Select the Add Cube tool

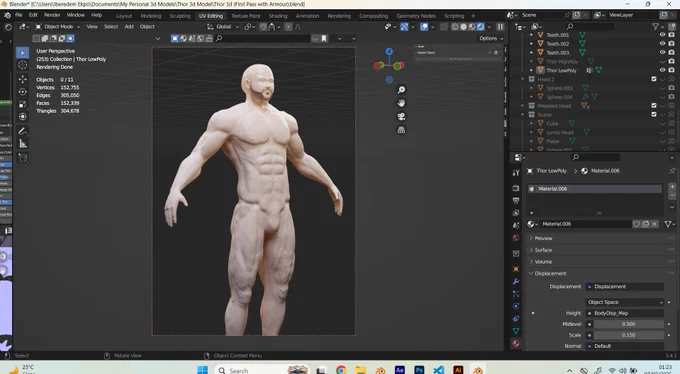click(23, 158)
